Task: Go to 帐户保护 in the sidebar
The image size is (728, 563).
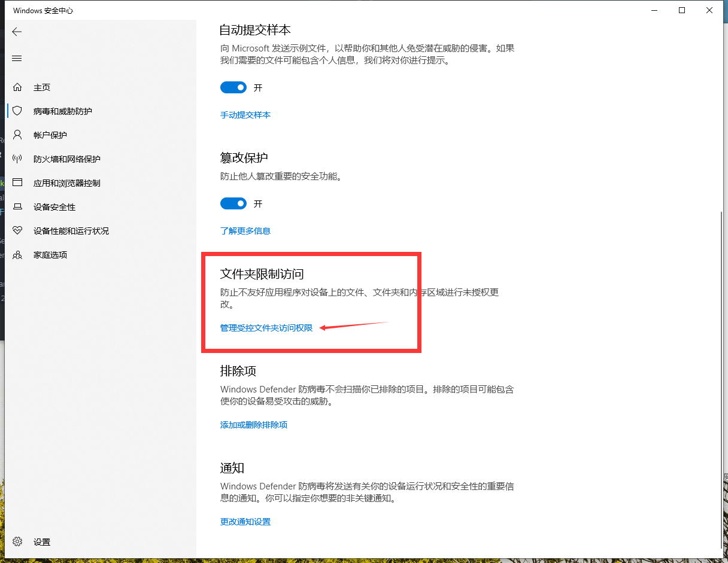Action: (x=50, y=135)
